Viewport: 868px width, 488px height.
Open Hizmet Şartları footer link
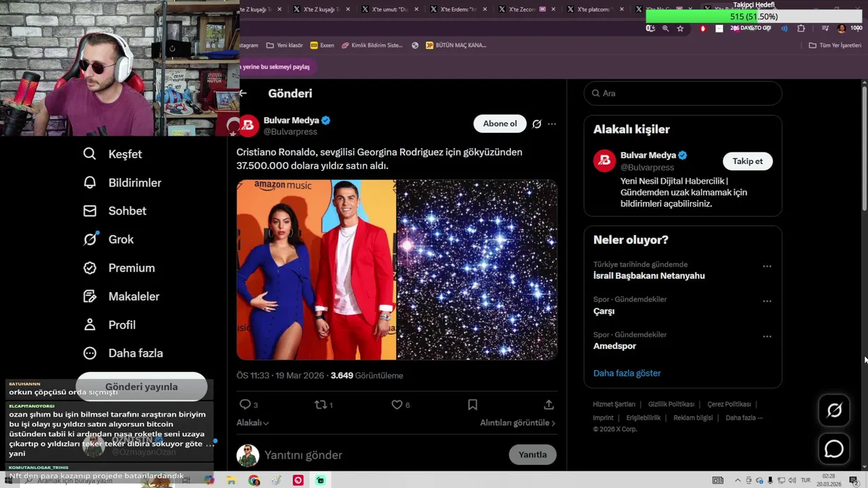click(614, 404)
